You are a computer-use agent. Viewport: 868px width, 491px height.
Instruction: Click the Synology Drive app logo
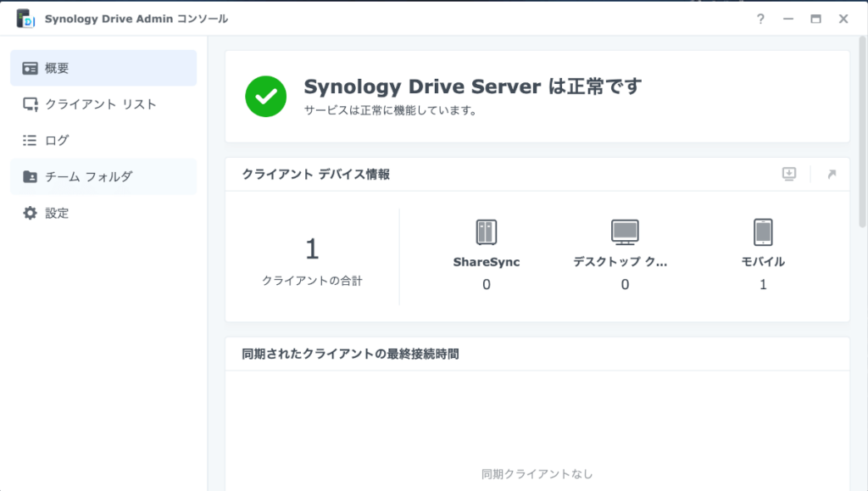(25, 19)
